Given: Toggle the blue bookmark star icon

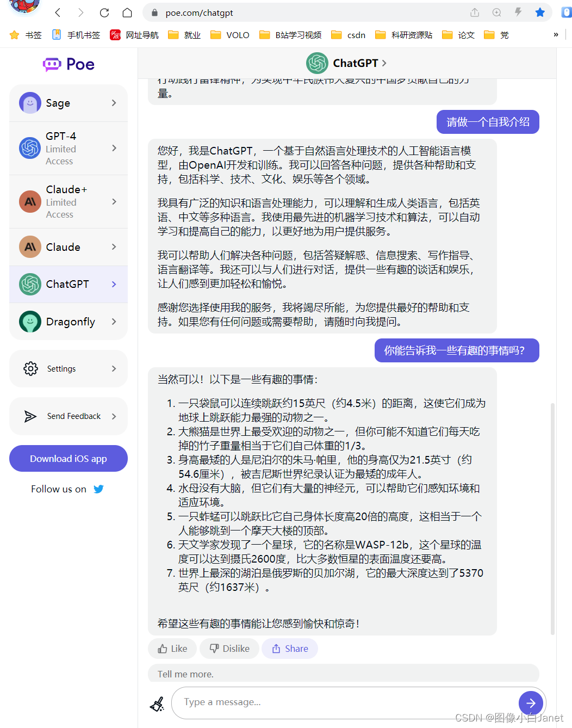Looking at the screenshot, I should coord(540,13).
